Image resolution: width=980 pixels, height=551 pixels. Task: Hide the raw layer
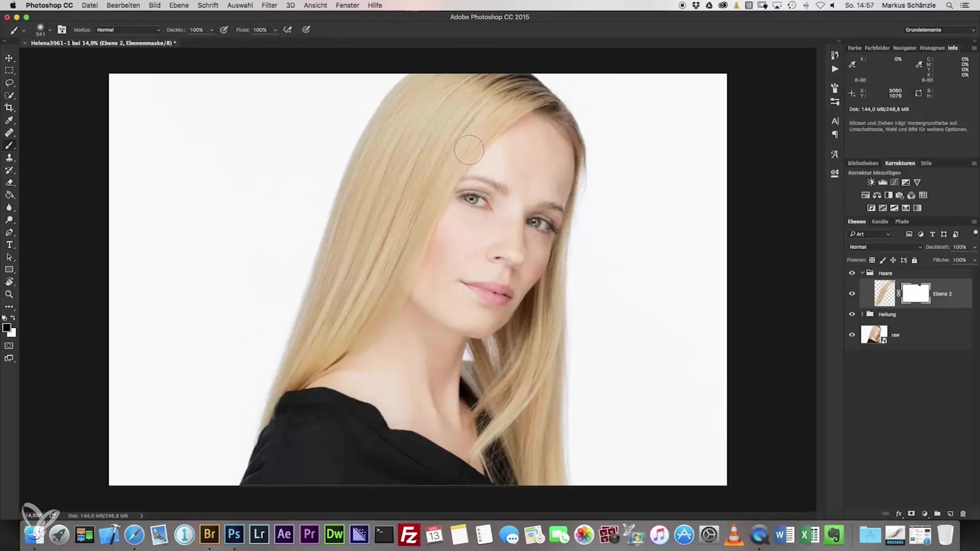[x=852, y=335]
